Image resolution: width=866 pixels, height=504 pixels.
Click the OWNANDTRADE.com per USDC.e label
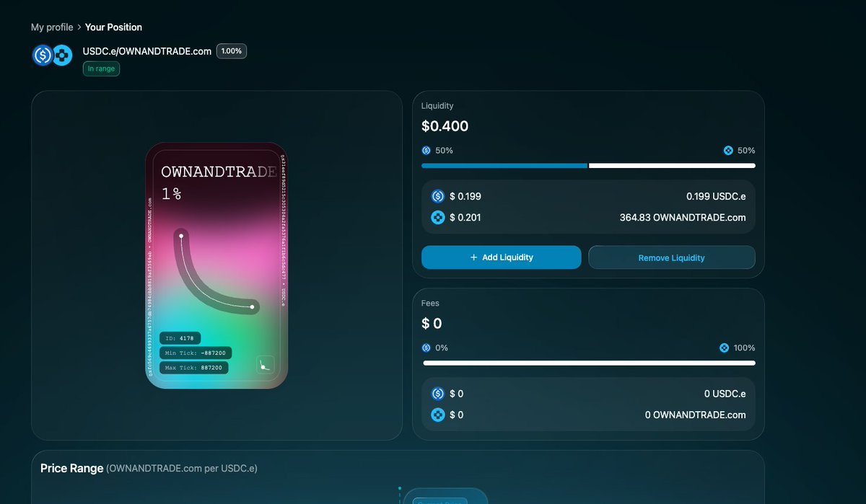[182, 469]
